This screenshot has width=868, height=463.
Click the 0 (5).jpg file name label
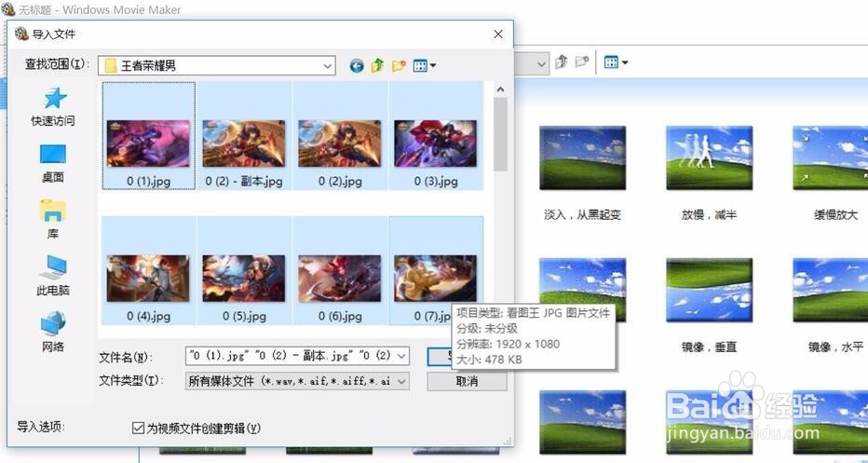[x=244, y=316]
